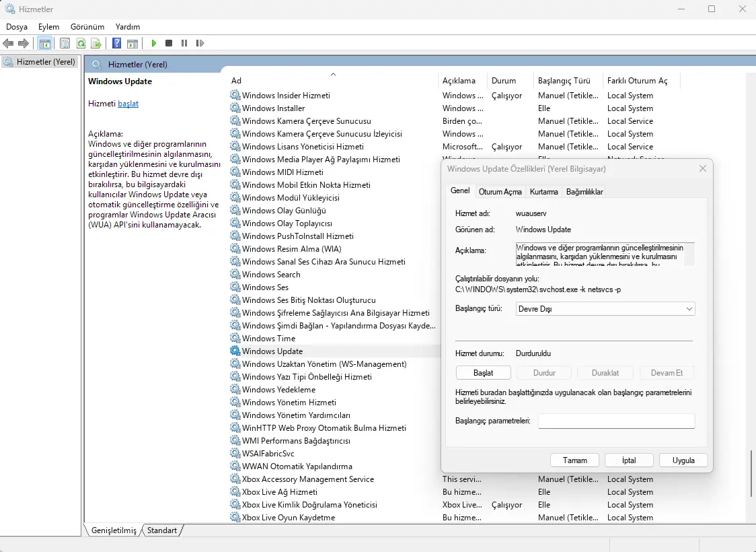
Task: Refresh the services list via toolbar icon
Action: pos(81,44)
